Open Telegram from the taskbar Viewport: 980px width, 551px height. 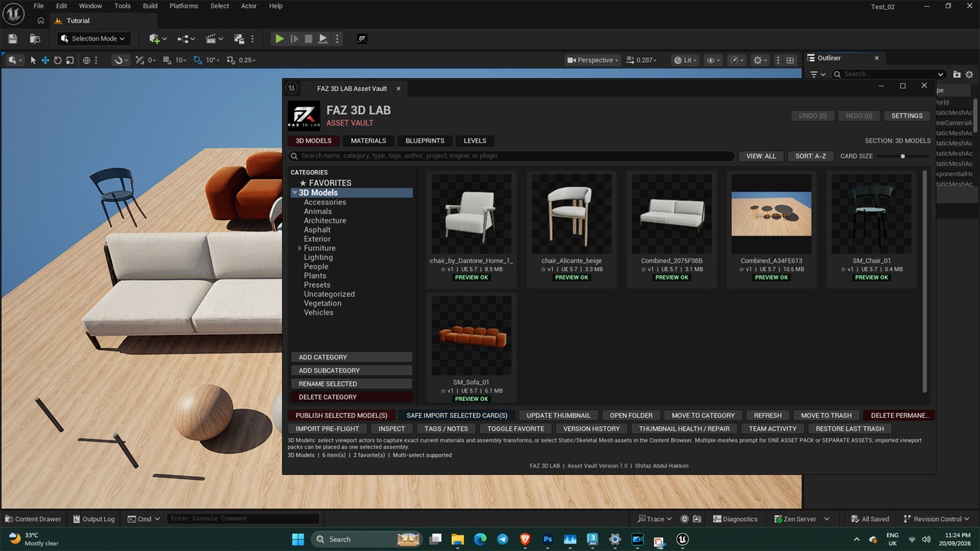tap(503, 540)
